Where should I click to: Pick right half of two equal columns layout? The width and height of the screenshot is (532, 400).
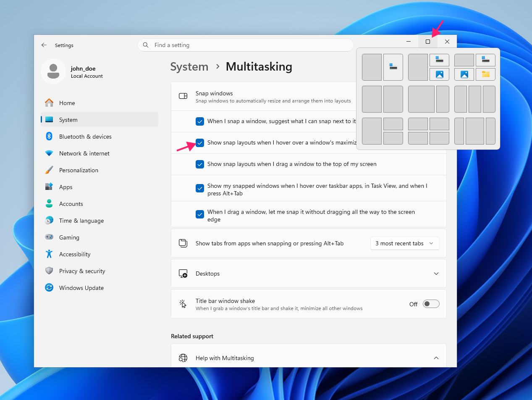(x=393, y=99)
